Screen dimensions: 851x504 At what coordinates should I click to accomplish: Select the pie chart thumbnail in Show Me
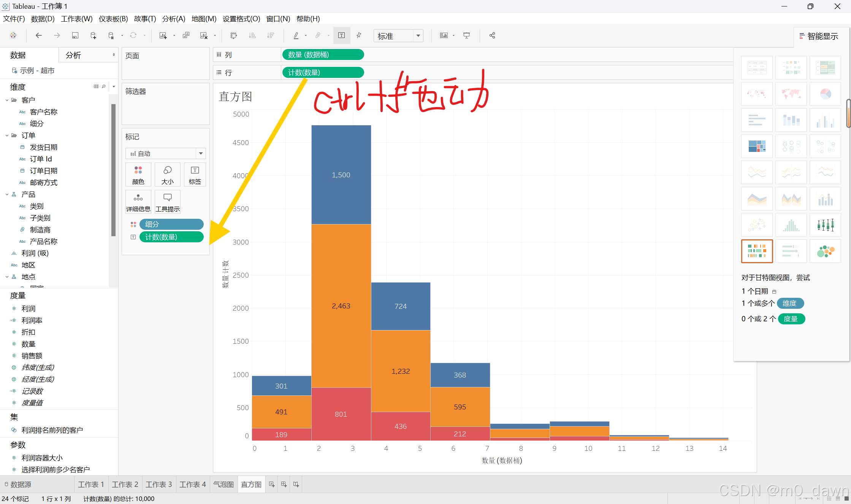pyautogui.click(x=825, y=94)
